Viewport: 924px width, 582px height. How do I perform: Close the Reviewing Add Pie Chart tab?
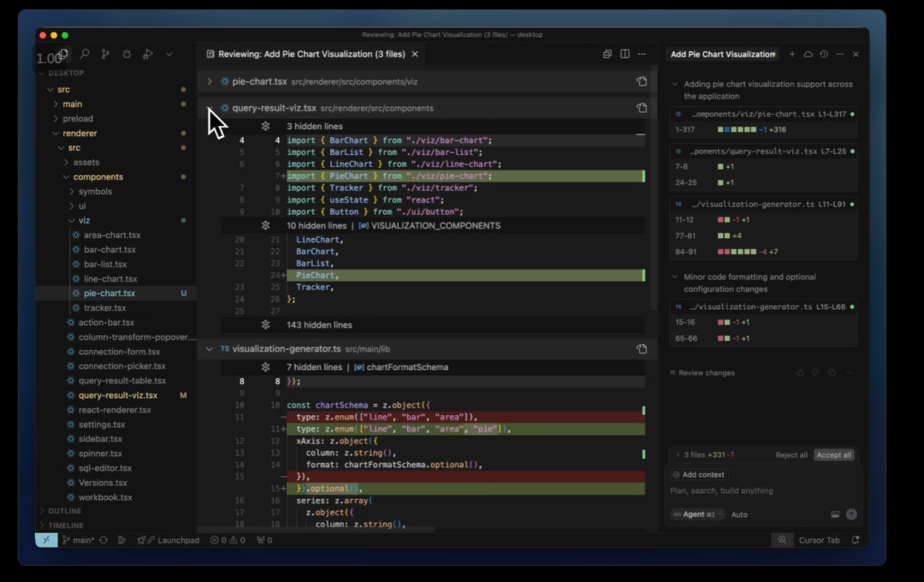click(x=415, y=54)
